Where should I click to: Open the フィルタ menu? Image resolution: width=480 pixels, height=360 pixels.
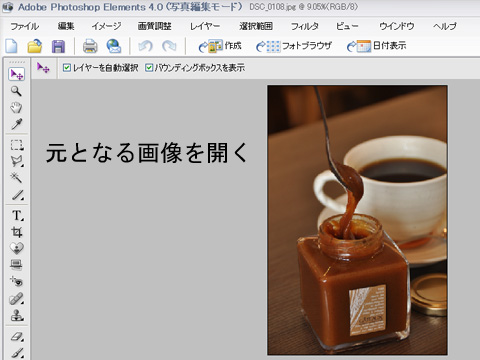(x=305, y=26)
